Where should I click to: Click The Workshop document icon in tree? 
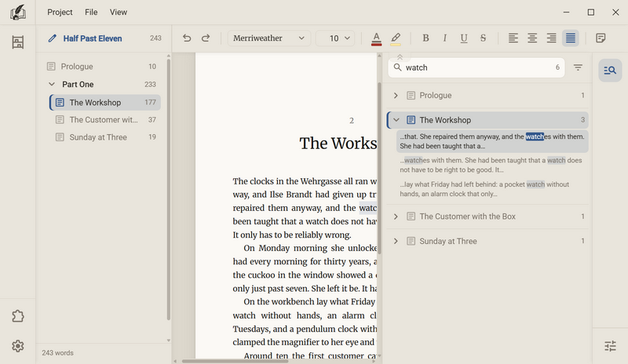click(60, 103)
